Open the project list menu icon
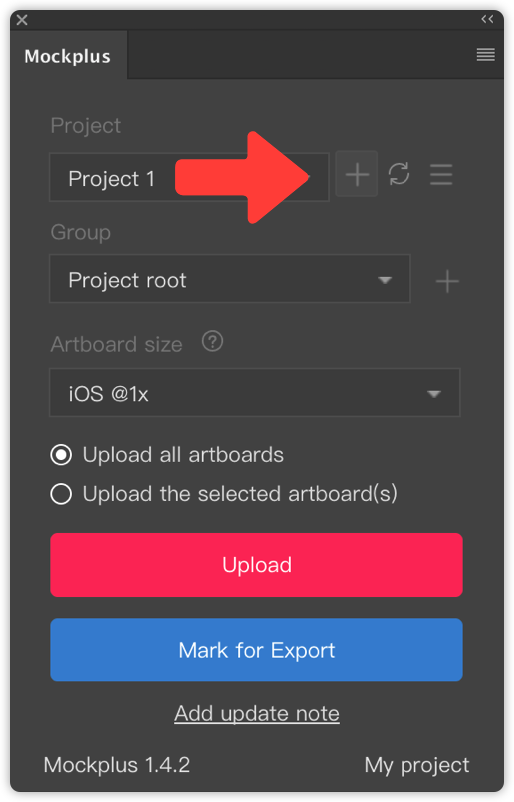Viewport: 514px width, 802px height. [x=441, y=174]
